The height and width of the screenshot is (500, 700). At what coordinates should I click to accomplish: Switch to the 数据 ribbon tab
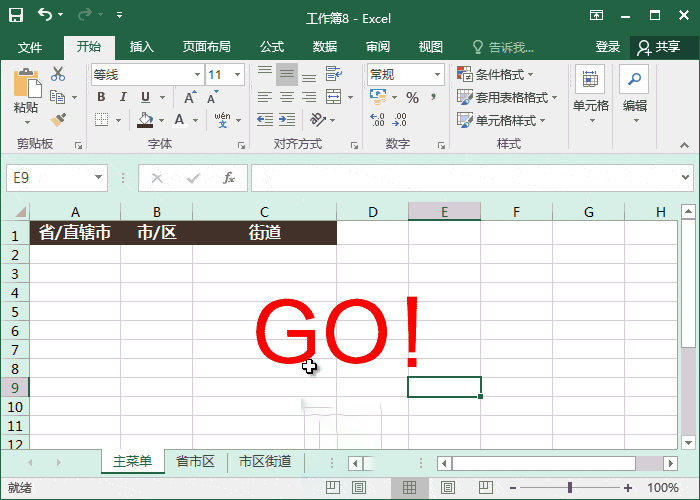coord(325,47)
